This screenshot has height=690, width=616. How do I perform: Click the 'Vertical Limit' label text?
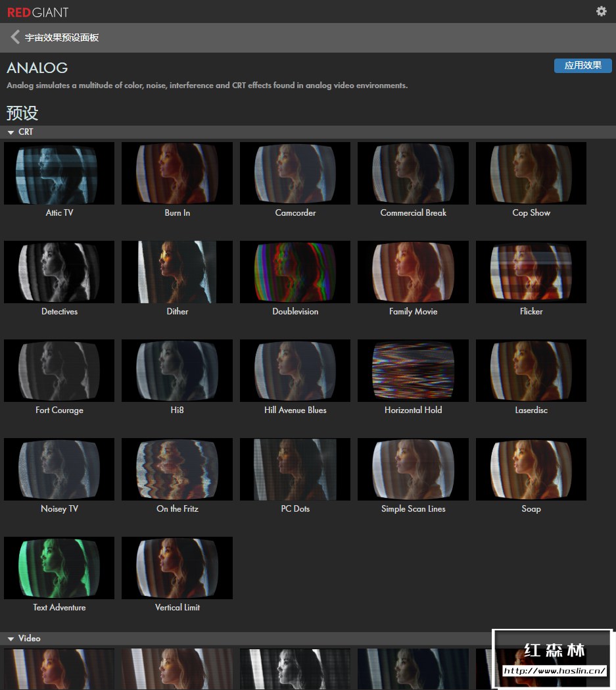click(x=178, y=607)
